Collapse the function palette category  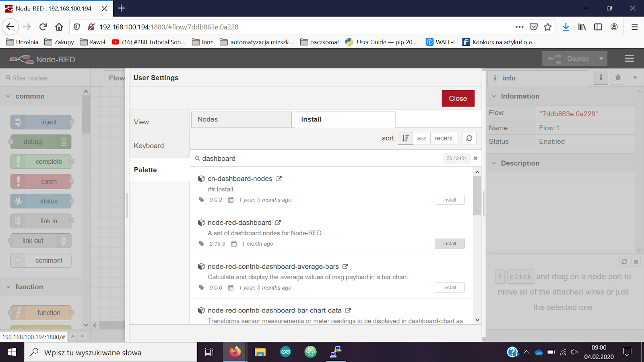coord(41,287)
